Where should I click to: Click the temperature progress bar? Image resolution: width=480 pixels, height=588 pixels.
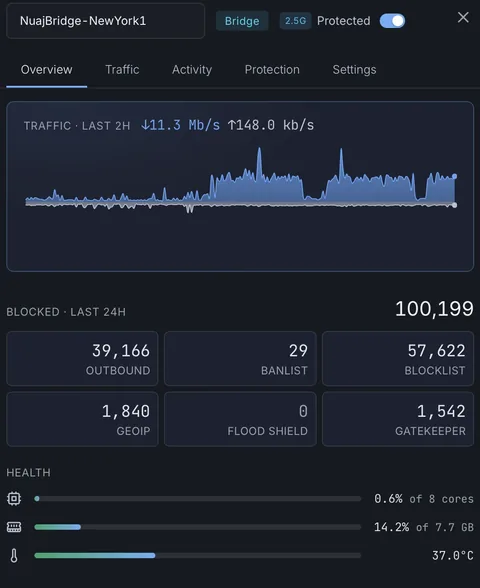(198, 555)
